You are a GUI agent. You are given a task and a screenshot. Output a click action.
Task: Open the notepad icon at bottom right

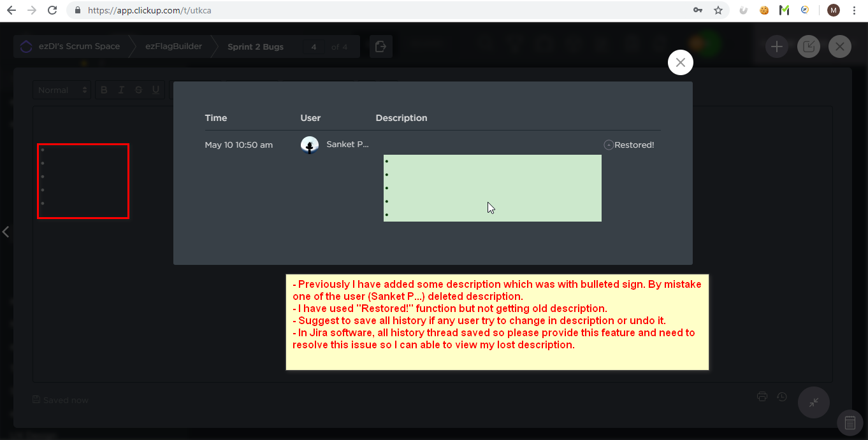tap(850, 423)
